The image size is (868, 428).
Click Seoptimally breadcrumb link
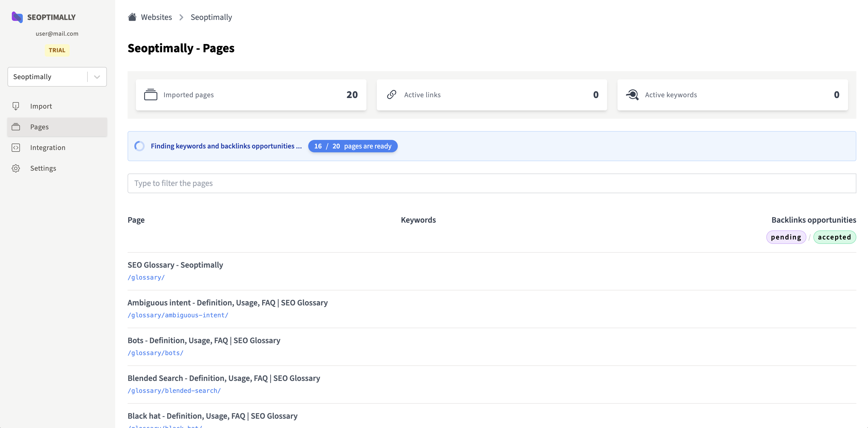pyautogui.click(x=211, y=17)
